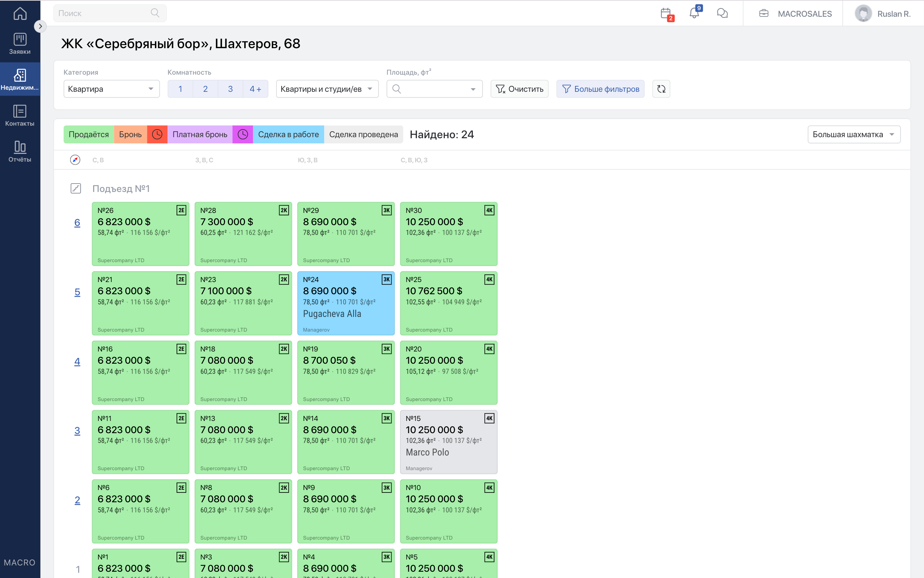Click the red expiring booking clock icon
This screenshot has width=924, height=578.
coord(157,135)
